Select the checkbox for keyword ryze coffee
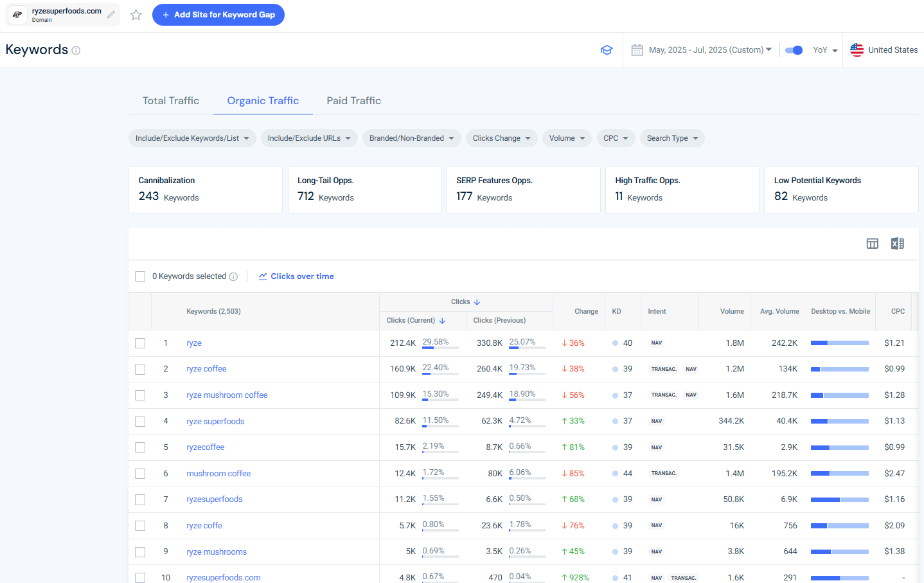924x583 pixels. 140,369
